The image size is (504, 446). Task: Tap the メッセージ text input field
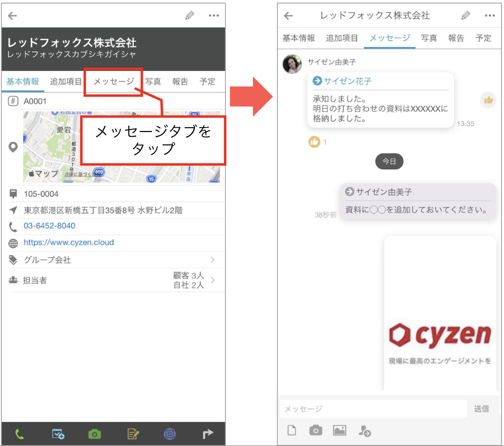coord(373,409)
